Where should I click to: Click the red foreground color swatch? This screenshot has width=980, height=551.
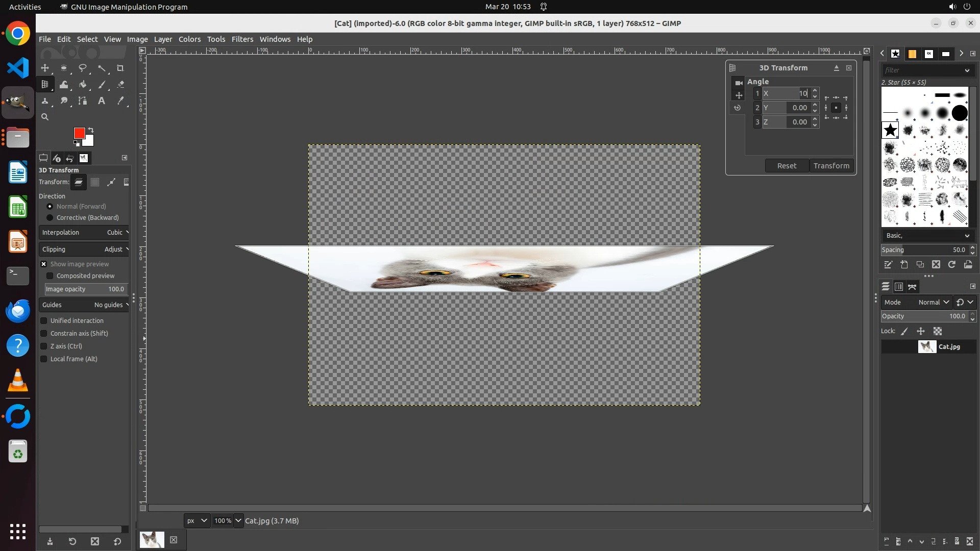pyautogui.click(x=79, y=133)
